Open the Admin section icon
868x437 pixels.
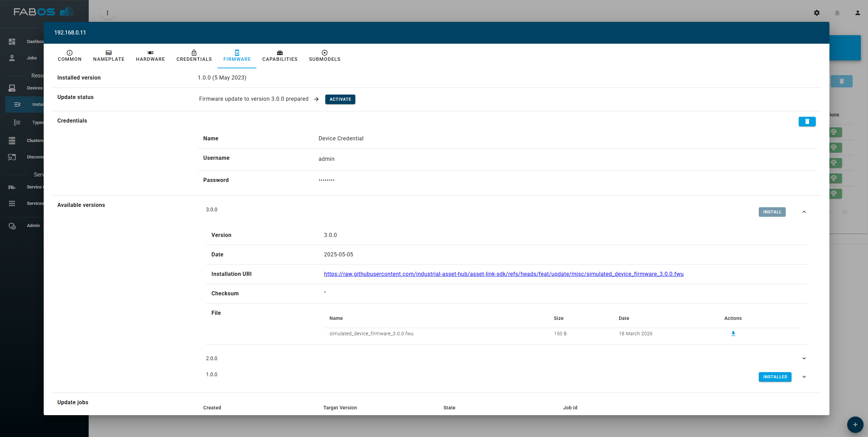pyautogui.click(x=12, y=226)
